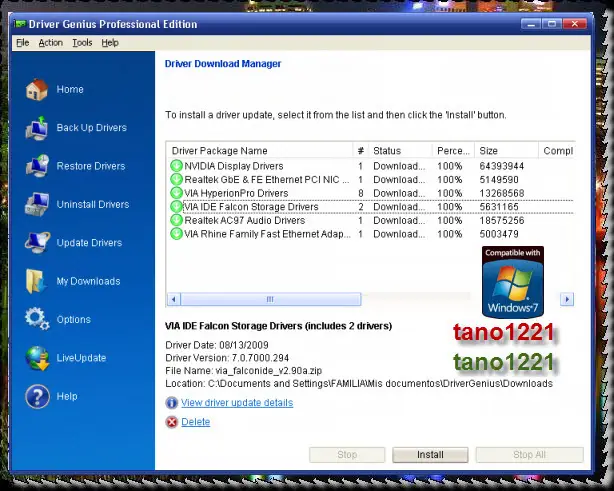Click the partially visible Compl column header

557,151
